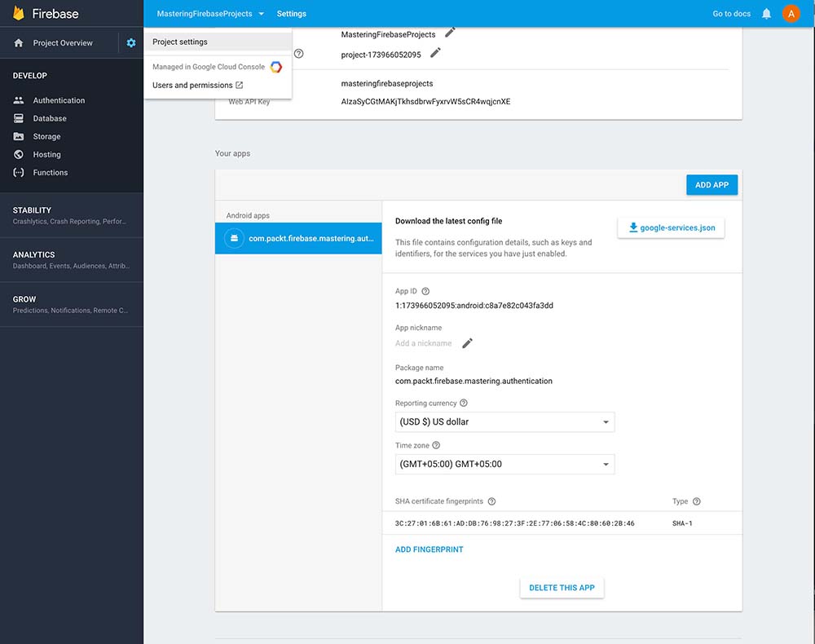Click the notifications bell icon
Viewport: 815px width, 644px height.
pyautogui.click(x=766, y=14)
